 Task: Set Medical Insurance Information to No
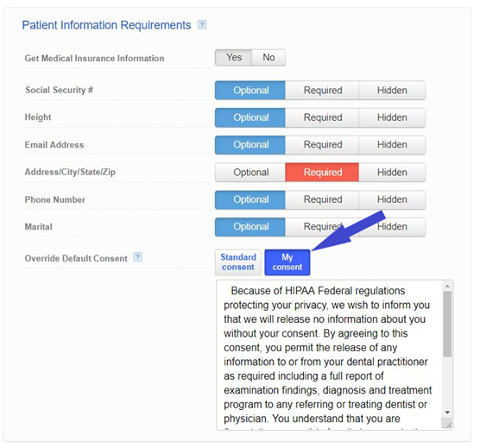pyautogui.click(x=268, y=57)
